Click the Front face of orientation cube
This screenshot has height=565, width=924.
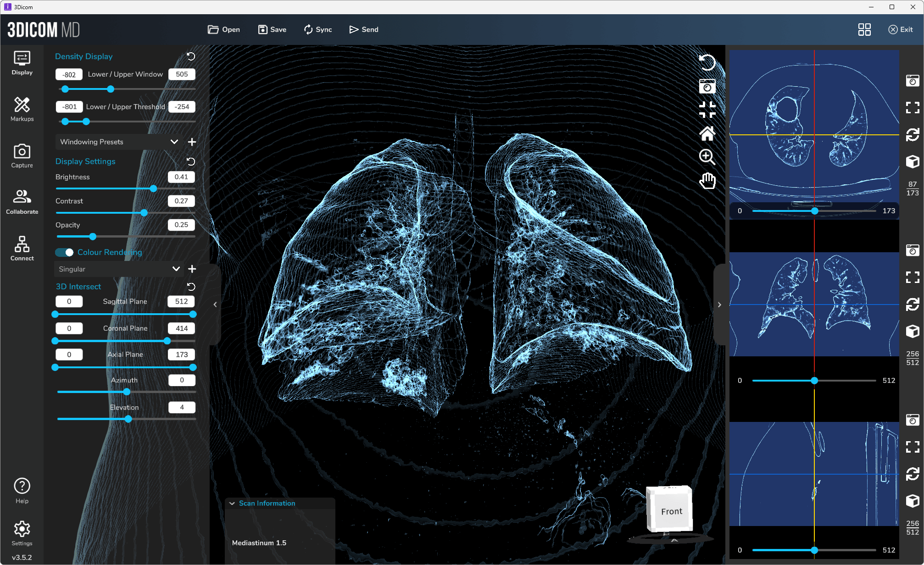(672, 511)
